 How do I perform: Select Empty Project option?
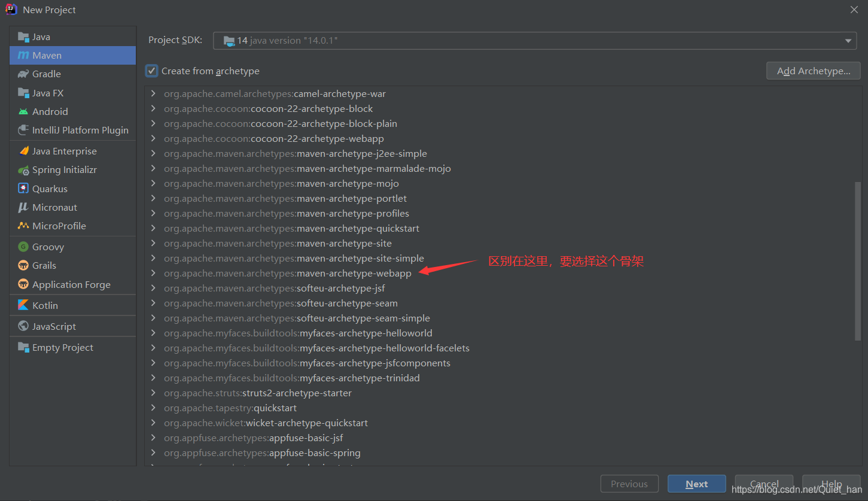click(72, 347)
